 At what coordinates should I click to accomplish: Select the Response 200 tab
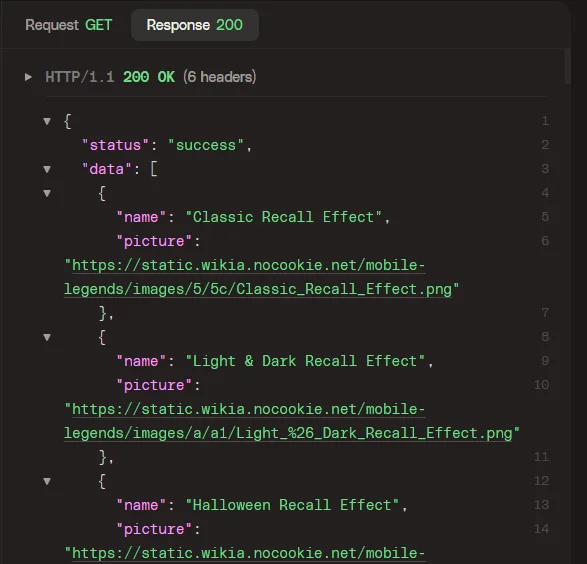click(x=195, y=25)
